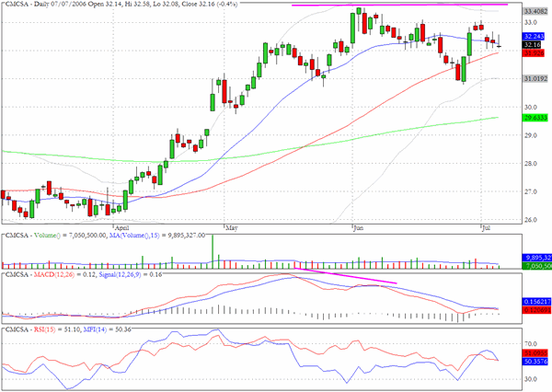Click the 27.0 price axis label
This screenshot has width=552, height=392.
531,192
